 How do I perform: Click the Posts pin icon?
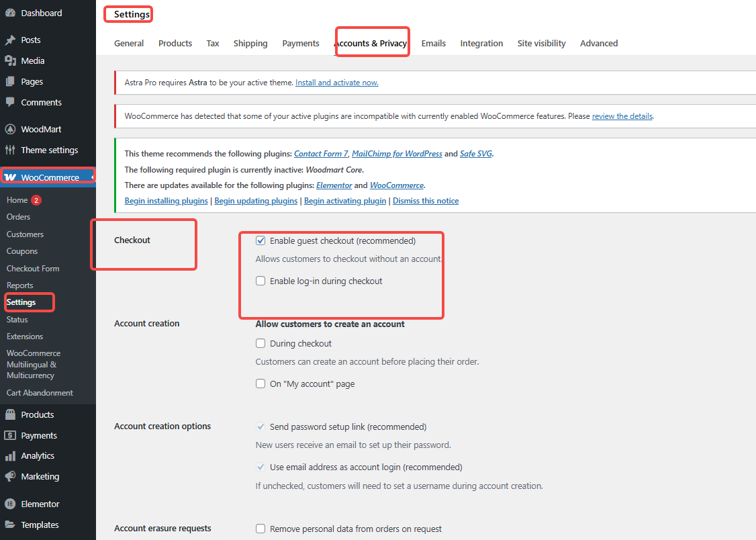pos(10,40)
